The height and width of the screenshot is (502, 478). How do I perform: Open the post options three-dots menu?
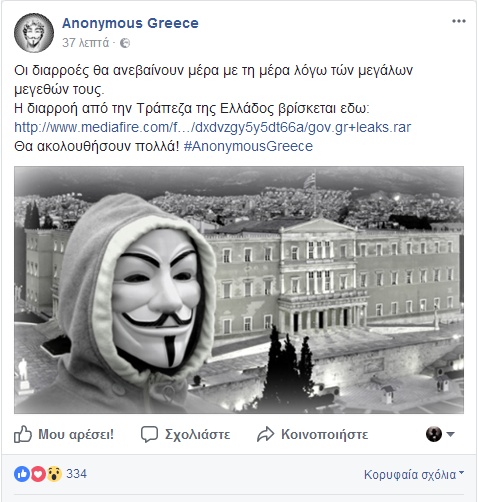click(x=459, y=21)
